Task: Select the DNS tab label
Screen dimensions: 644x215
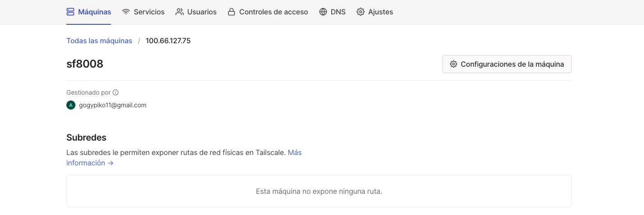Action: tap(338, 12)
